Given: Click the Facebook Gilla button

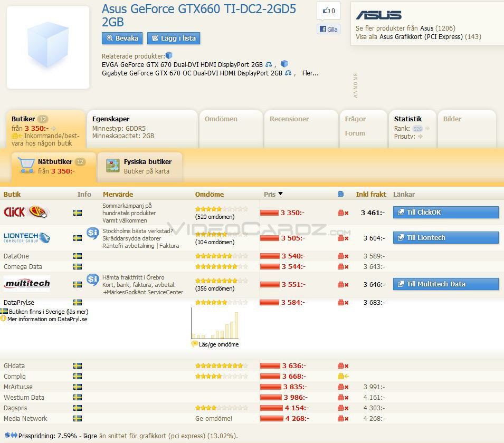Looking at the screenshot, I should [x=328, y=29].
